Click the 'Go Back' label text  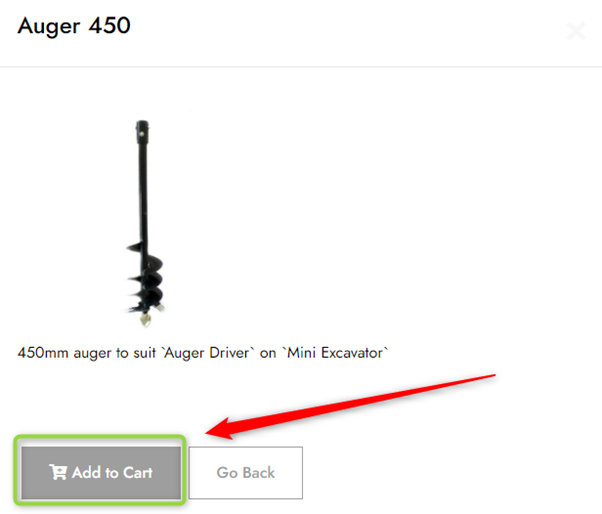click(x=246, y=473)
